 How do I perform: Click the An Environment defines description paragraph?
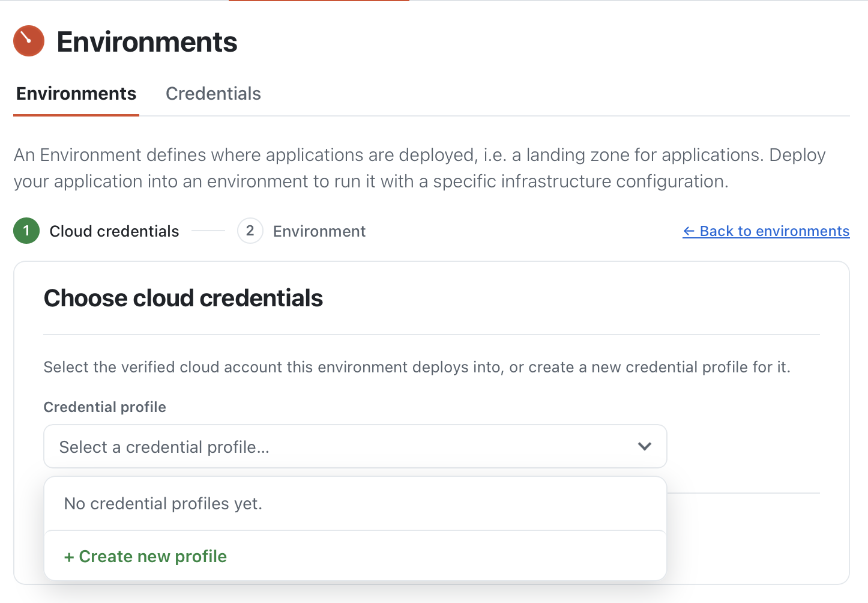pos(420,168)
